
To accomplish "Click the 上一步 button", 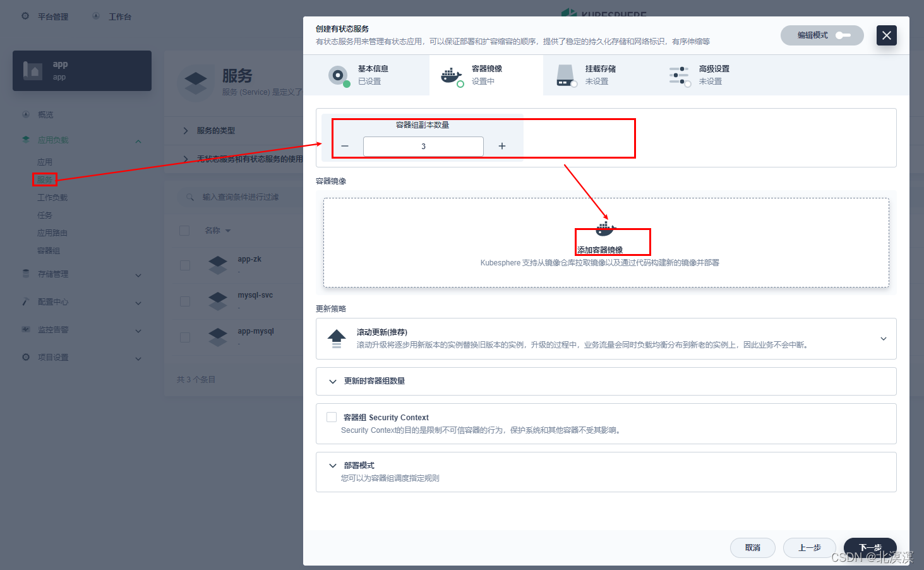I will pyautogui.click(x=810, y=548).
